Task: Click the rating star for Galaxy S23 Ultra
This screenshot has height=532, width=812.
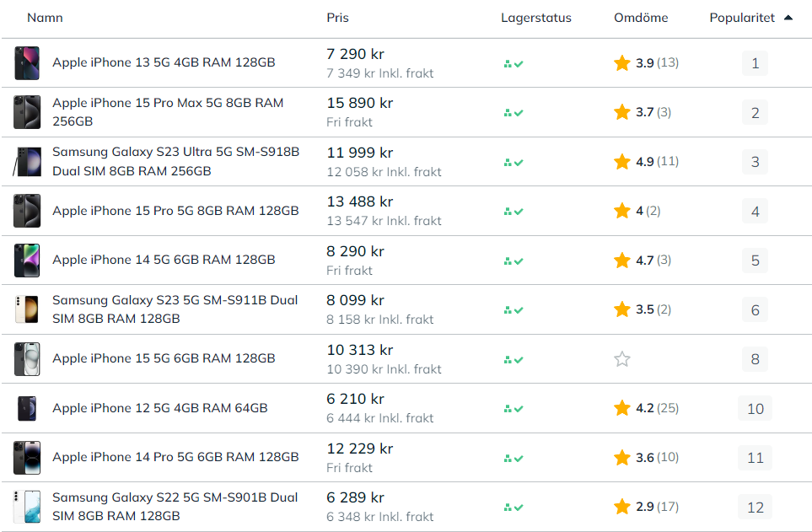Action: (x=622, y=161)
